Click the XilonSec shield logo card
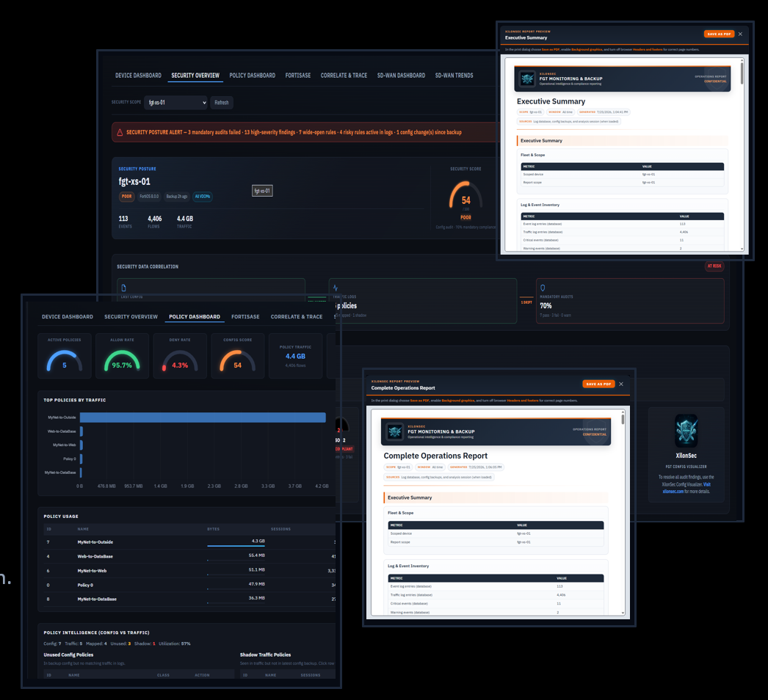 pos(686,431)
